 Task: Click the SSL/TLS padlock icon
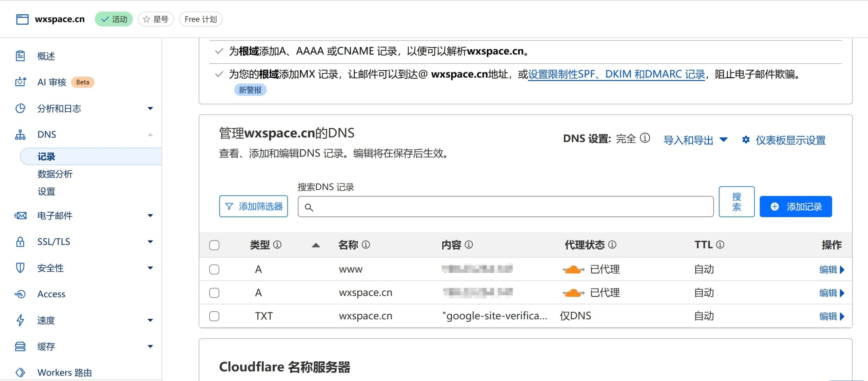[20, 241]
